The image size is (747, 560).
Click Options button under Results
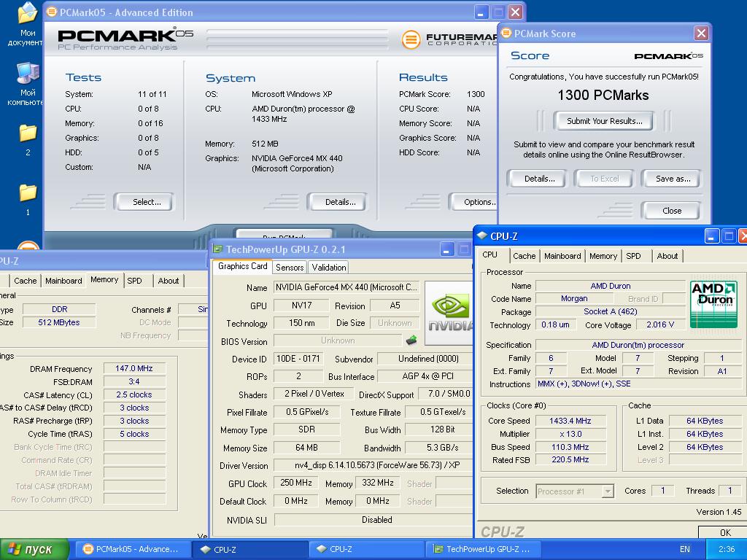474,202
